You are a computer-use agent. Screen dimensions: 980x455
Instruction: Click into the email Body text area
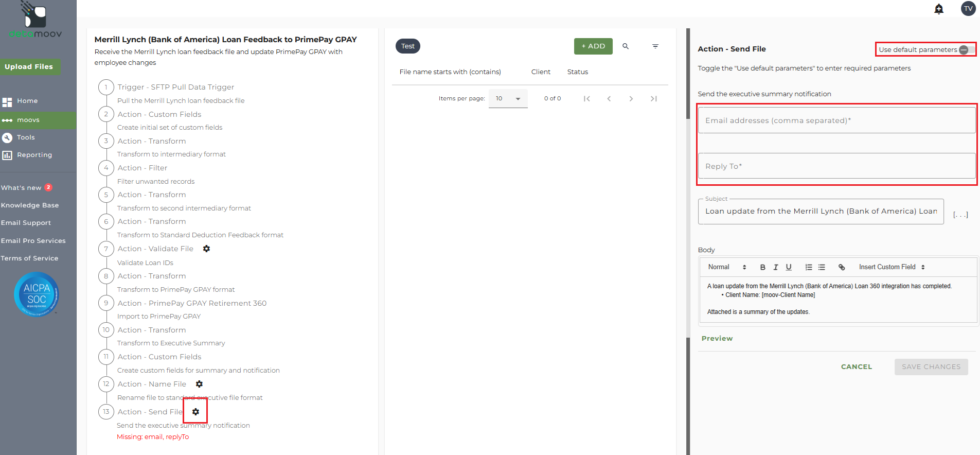[838, 300]
